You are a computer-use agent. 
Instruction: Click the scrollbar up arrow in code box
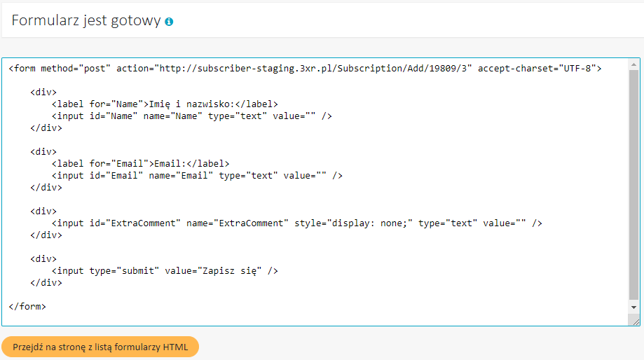coord(633,65)
